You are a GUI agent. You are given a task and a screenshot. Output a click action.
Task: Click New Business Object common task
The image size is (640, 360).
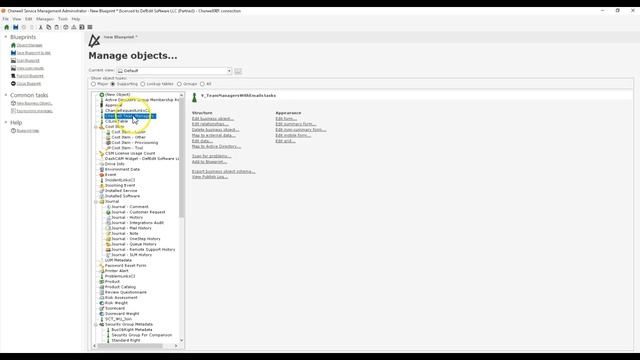pos(34,103)
